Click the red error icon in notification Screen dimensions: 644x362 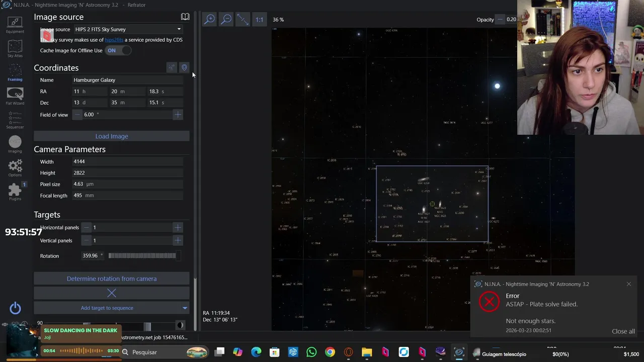(489, 302)
